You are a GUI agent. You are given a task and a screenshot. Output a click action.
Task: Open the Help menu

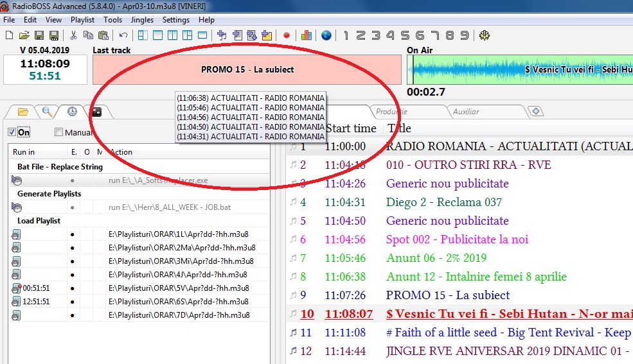206,20
